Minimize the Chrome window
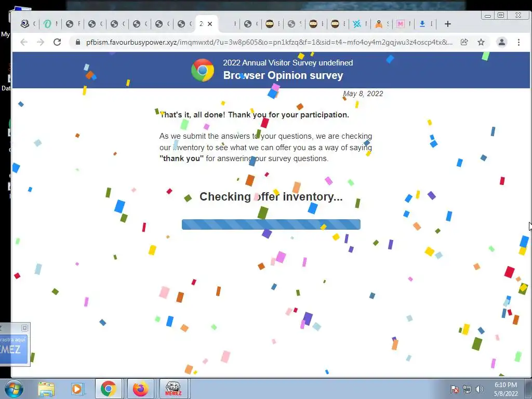The image size is (532, 399). pyautogui.click(x=488, y=15)
